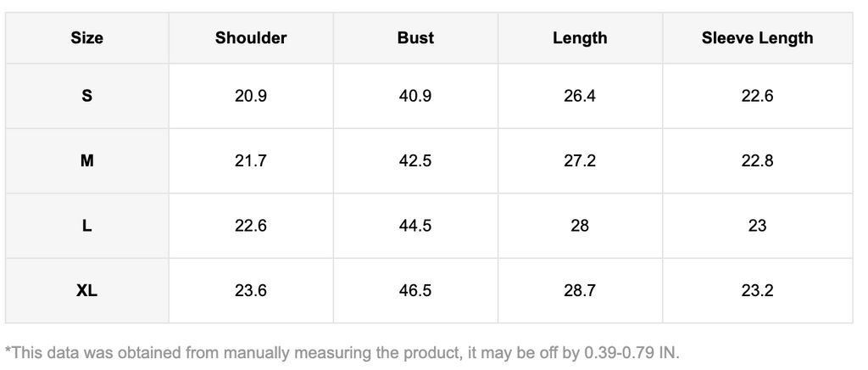The width and height of the screenshot is (868, 370).
Task: Click bust value 44.5 for size L
Action: (x=415, y=226)
